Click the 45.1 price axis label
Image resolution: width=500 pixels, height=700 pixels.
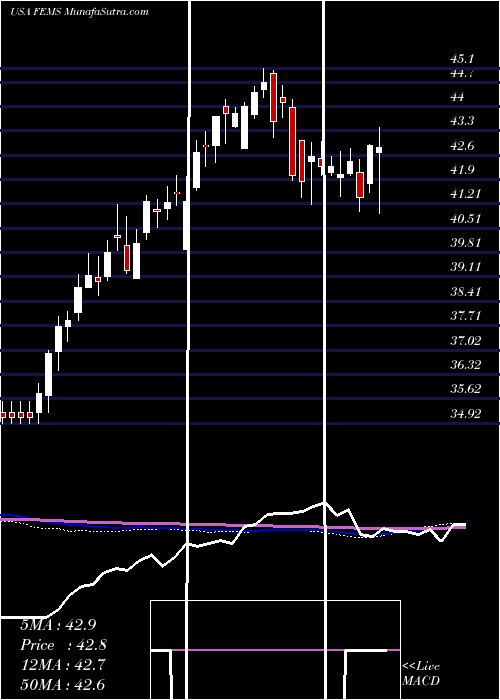(462, 59)
